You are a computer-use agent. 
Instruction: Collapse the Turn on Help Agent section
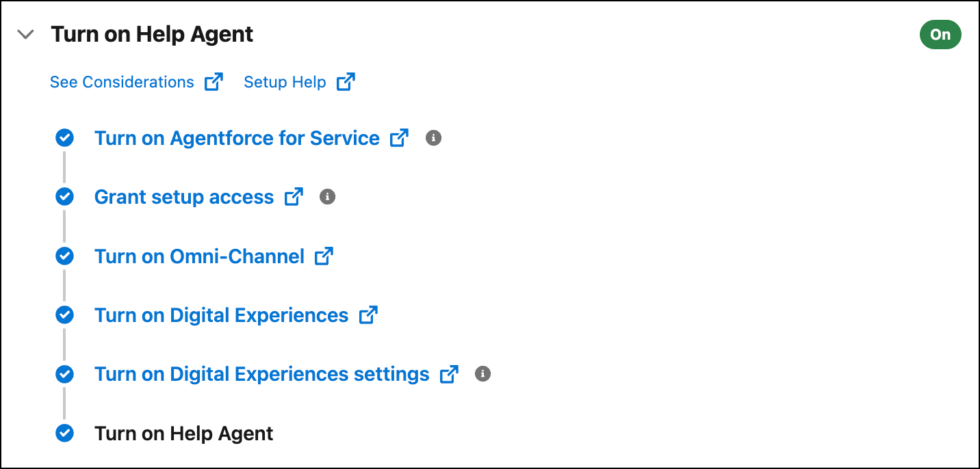25,34
